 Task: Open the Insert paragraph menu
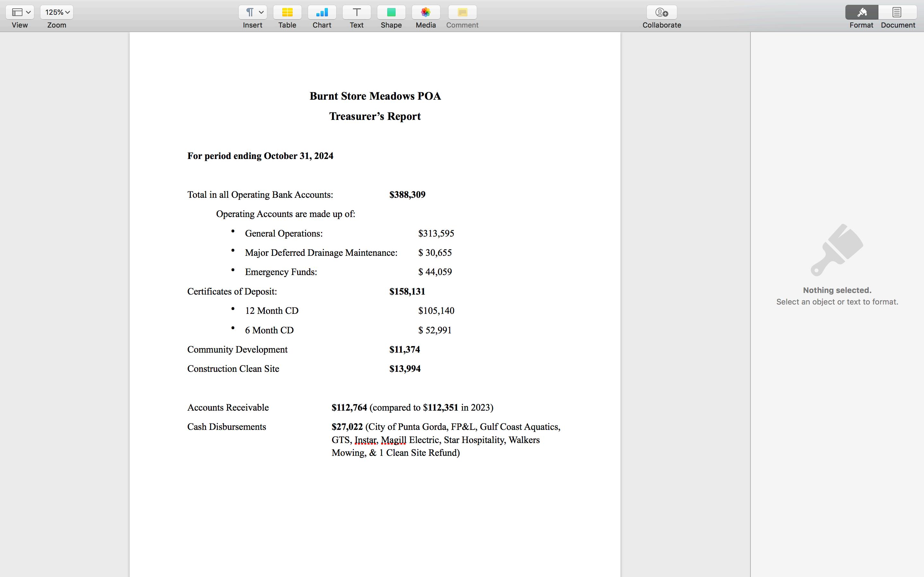(253, 12)
